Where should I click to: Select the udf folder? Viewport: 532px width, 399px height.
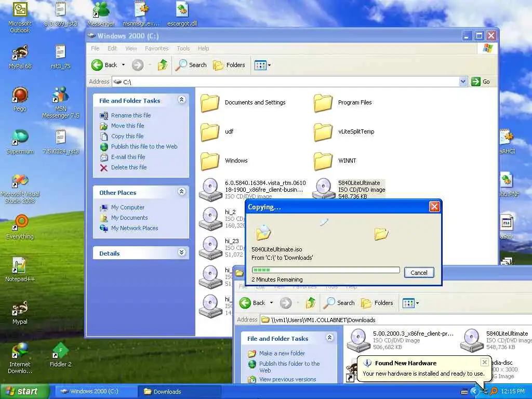(217, 131)
